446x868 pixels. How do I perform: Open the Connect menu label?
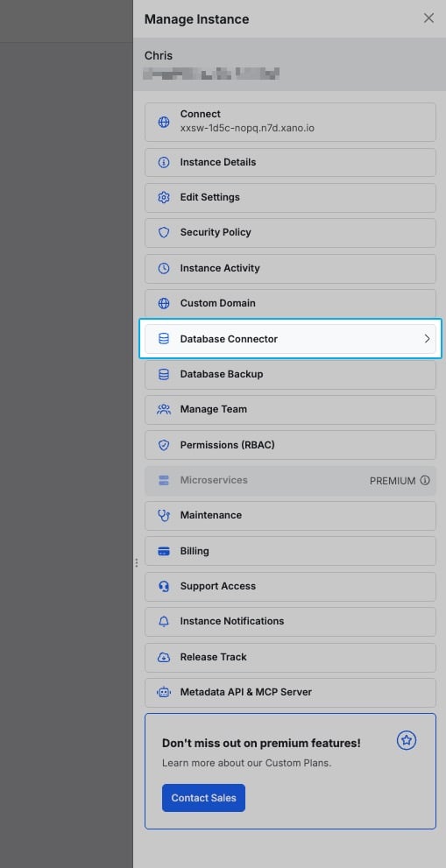(200, 114)
